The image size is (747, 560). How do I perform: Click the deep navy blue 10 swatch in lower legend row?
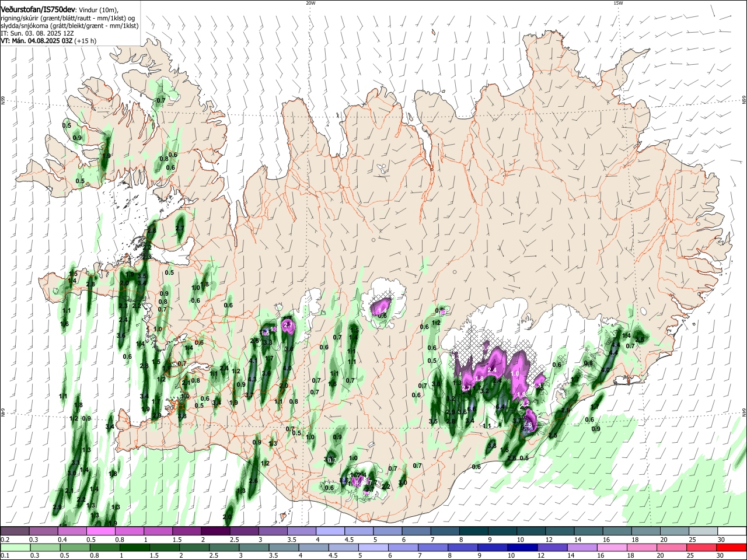(x=522, y=548)
